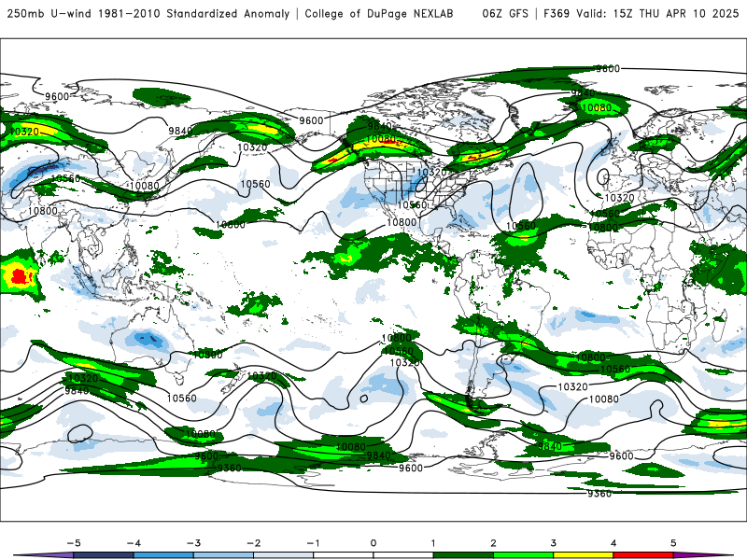
Task: Click the dark green 1 to 2 colorbar segment
Action: point(463,555)
